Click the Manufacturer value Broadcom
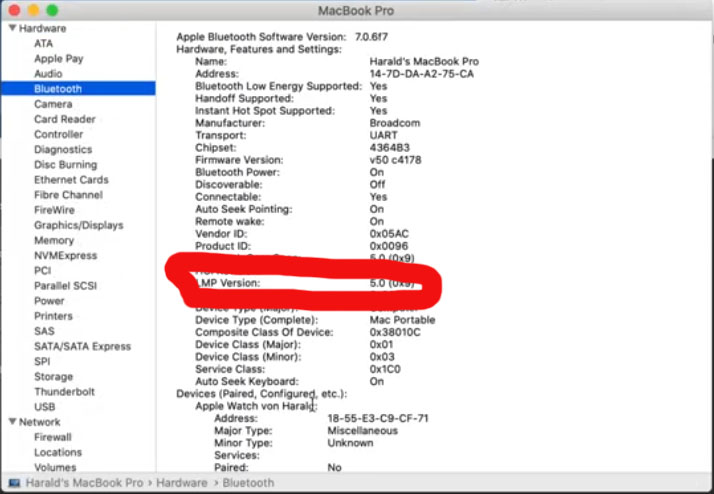 [395, 123]
